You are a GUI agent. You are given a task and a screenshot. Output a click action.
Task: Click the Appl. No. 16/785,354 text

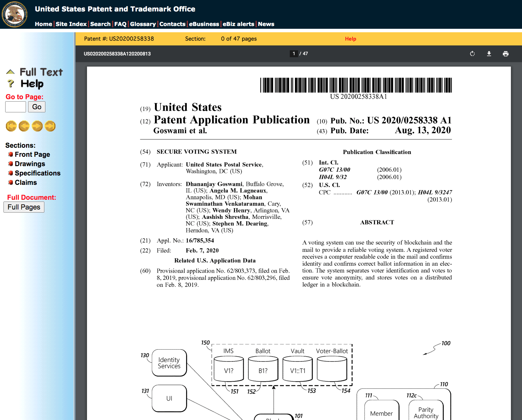(x=185, y=240)
